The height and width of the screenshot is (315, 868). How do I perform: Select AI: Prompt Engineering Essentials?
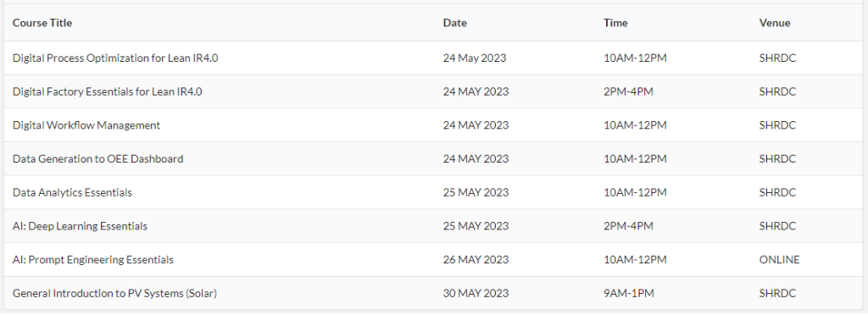[x=93, y=260]
